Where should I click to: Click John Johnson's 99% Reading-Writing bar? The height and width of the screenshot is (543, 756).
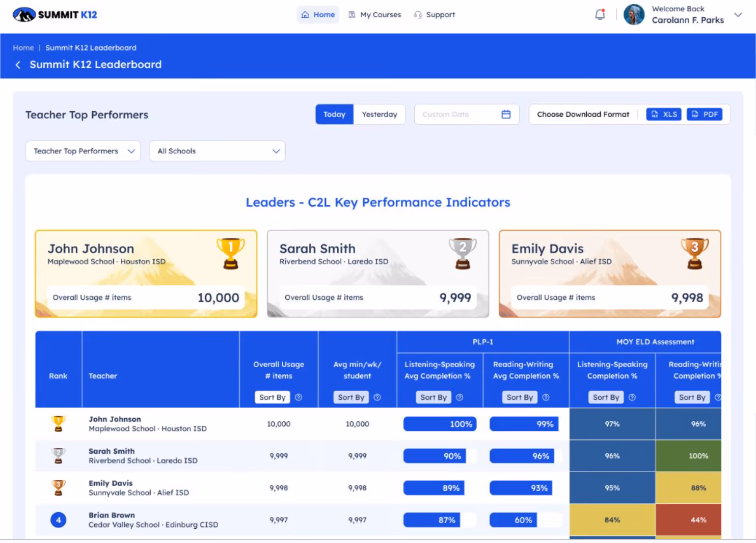524,424
